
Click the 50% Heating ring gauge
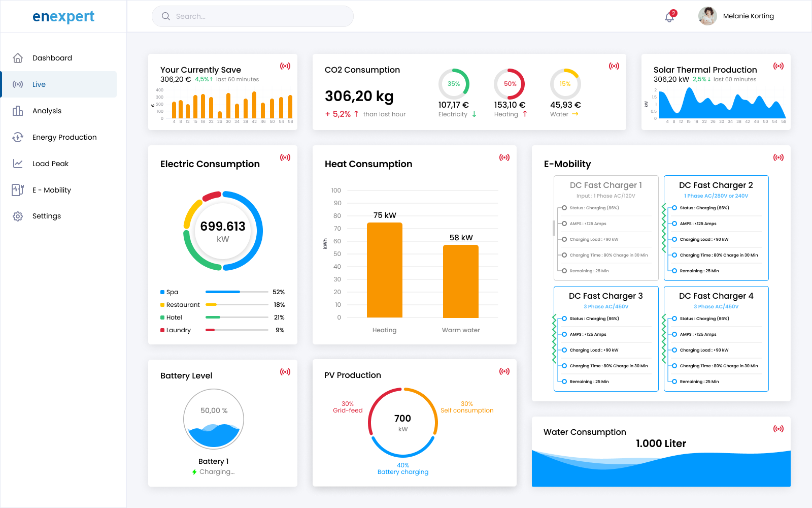tap(510, 84)
